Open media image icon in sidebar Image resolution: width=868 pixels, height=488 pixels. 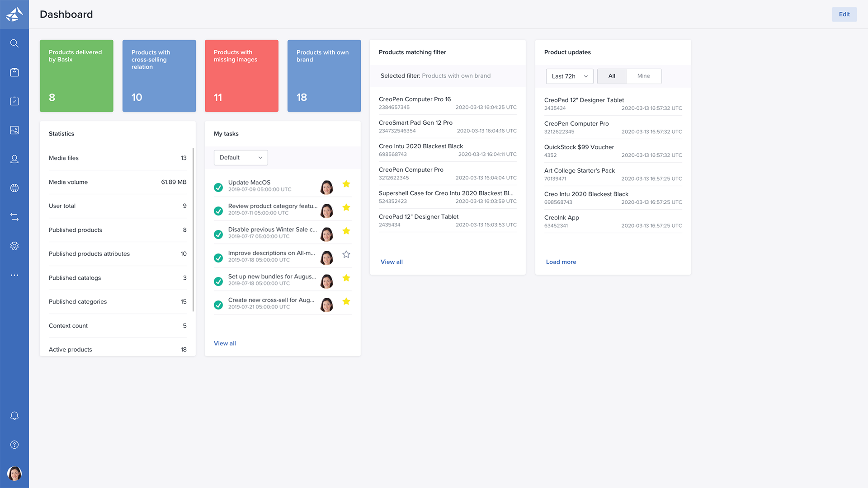pos(14,130)
